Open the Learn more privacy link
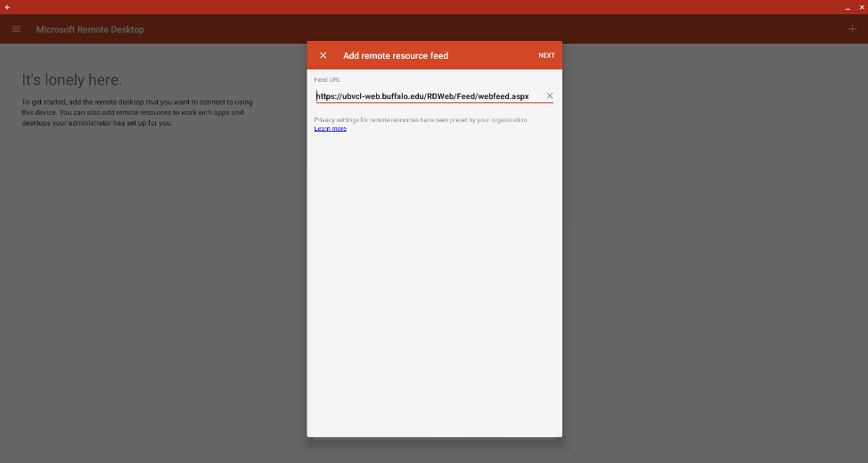 [x=330, y=129]
